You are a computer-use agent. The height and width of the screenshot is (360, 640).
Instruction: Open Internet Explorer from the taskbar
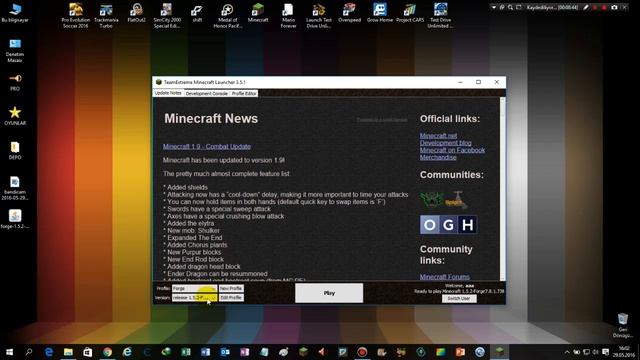(127, 352)
